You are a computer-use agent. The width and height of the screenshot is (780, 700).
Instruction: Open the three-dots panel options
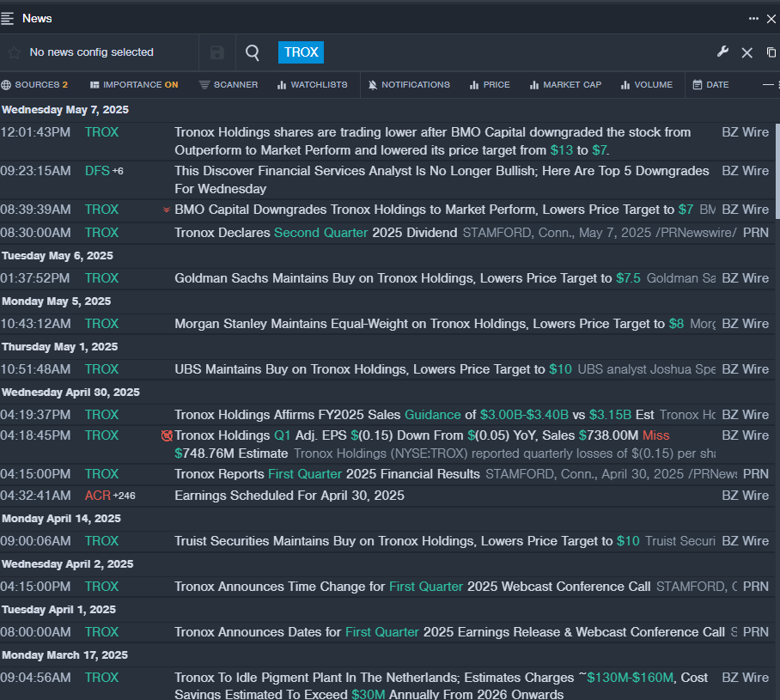coord(753,18)
